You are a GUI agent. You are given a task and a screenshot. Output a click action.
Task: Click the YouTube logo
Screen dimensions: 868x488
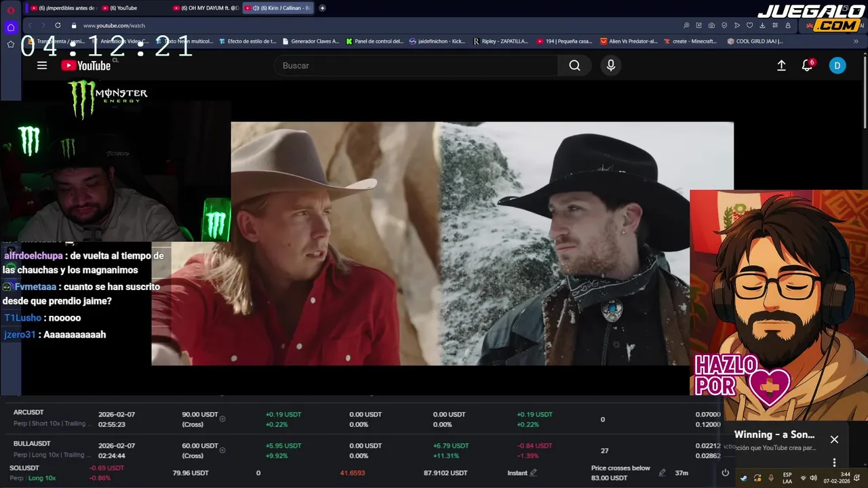(86, 66)
